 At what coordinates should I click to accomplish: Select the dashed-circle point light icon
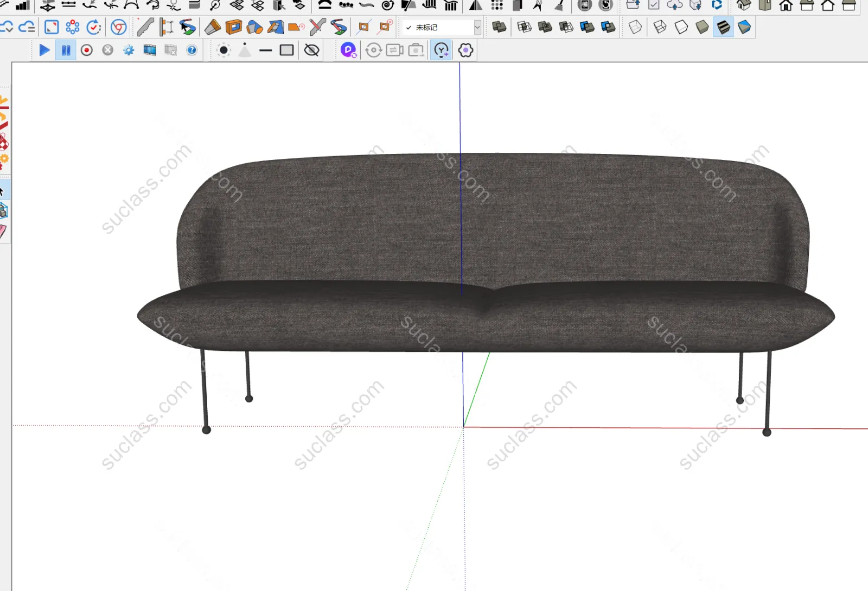tap(224, 50)
